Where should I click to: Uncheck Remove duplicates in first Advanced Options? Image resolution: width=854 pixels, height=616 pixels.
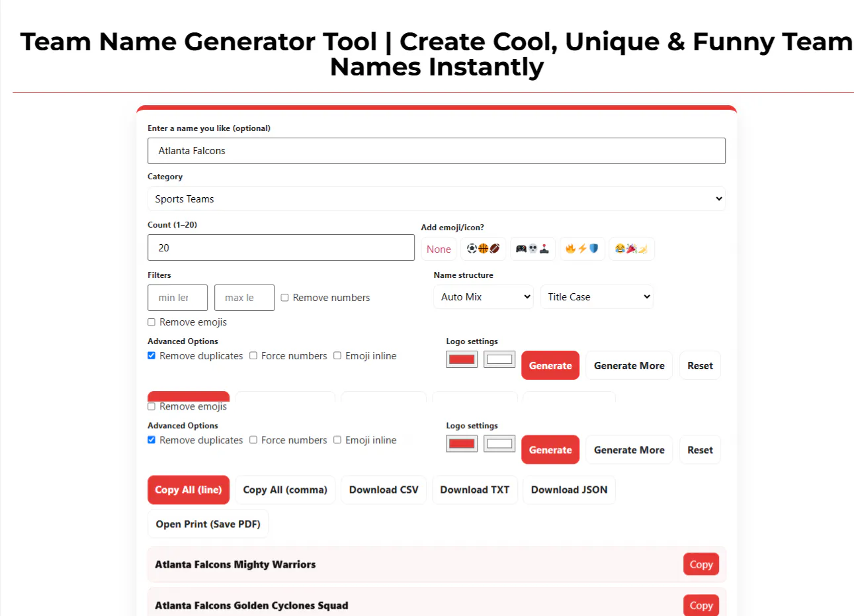pos(151,356)
